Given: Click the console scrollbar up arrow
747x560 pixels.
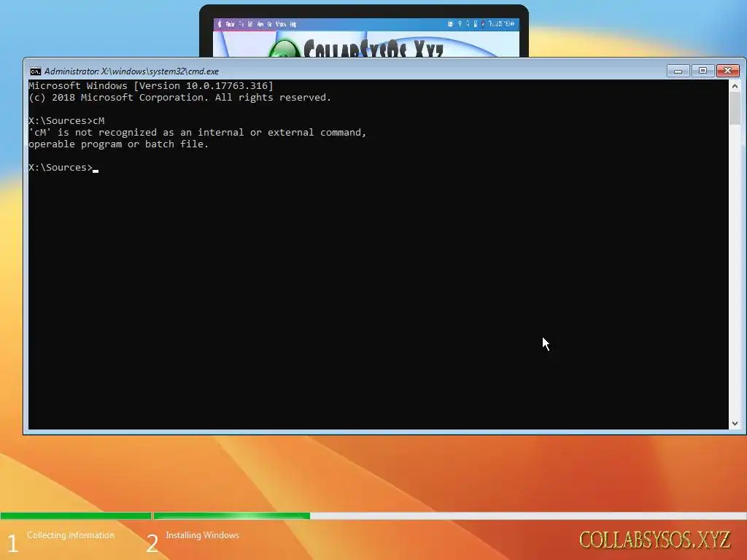Looking at the screenshot, I should [x=735, y=86].
